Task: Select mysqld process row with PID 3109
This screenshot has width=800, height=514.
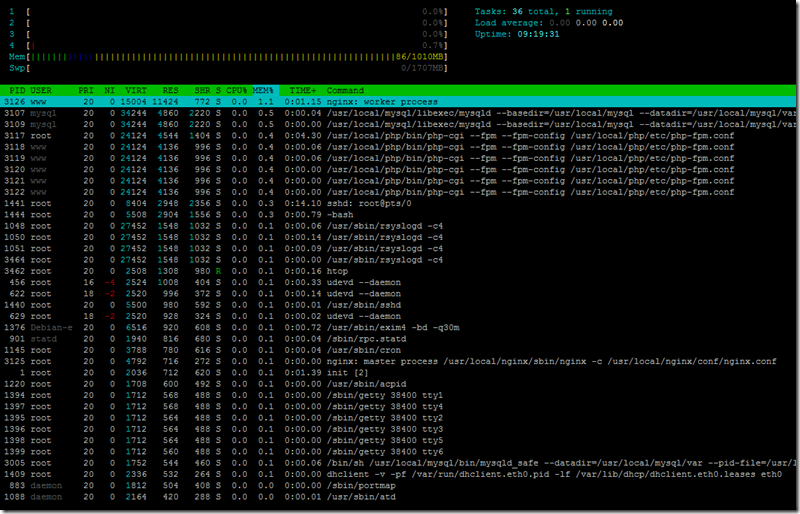Action: [x=398, y=125]
